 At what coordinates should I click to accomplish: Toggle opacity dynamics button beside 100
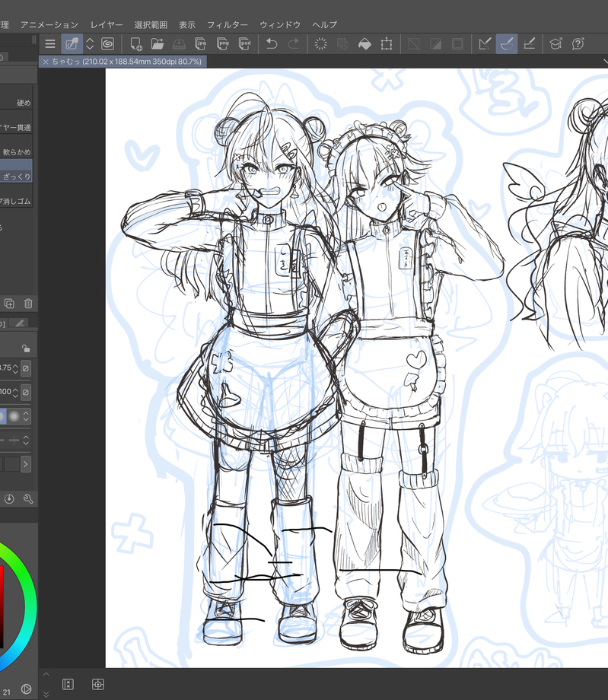coord(26,393)
